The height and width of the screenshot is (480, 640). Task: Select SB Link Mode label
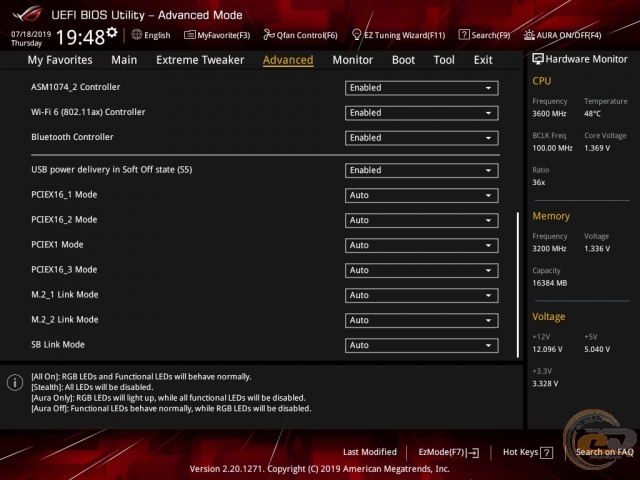tap(58, 344)
